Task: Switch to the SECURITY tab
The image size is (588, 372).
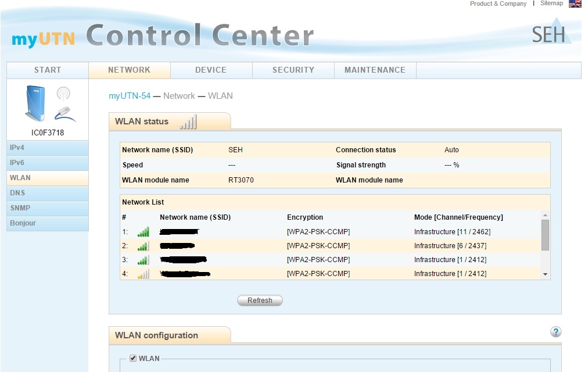Action: pos(293,70)
